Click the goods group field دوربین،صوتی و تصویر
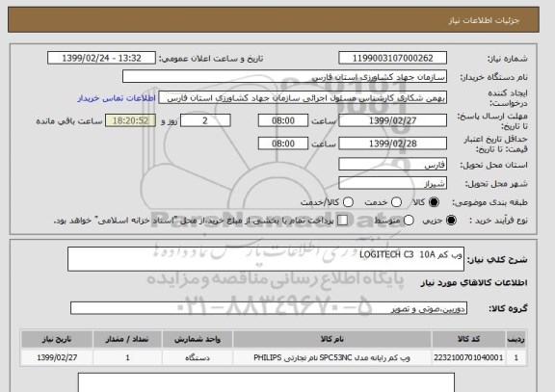This screenshot has width=555, height=392. pyautogui.click(x=269, y=308)
